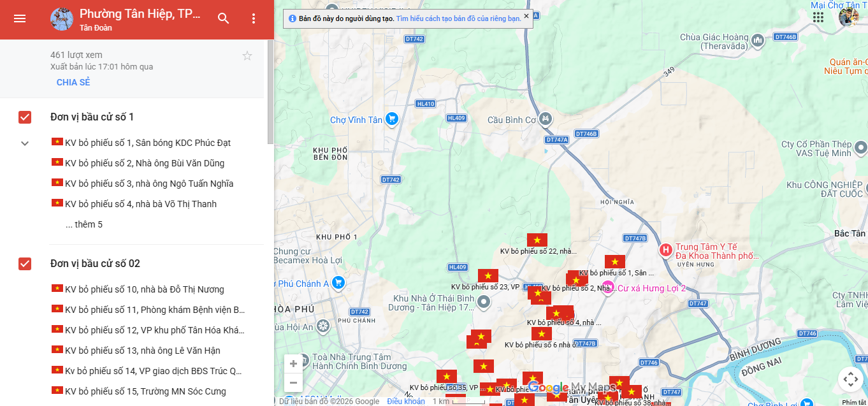Expand the '... thêm 5' hidden items

[x=83, y=224]
